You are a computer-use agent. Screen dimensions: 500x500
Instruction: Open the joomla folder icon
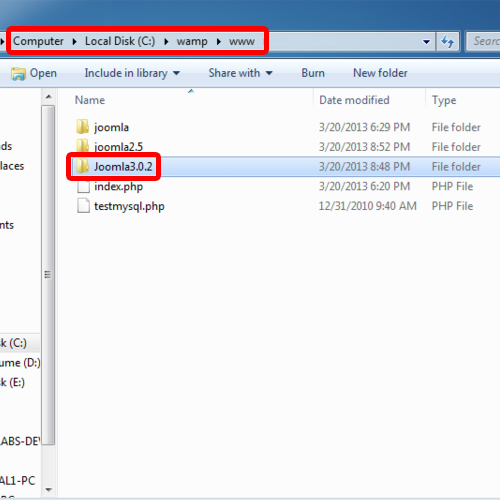(82, 127)
